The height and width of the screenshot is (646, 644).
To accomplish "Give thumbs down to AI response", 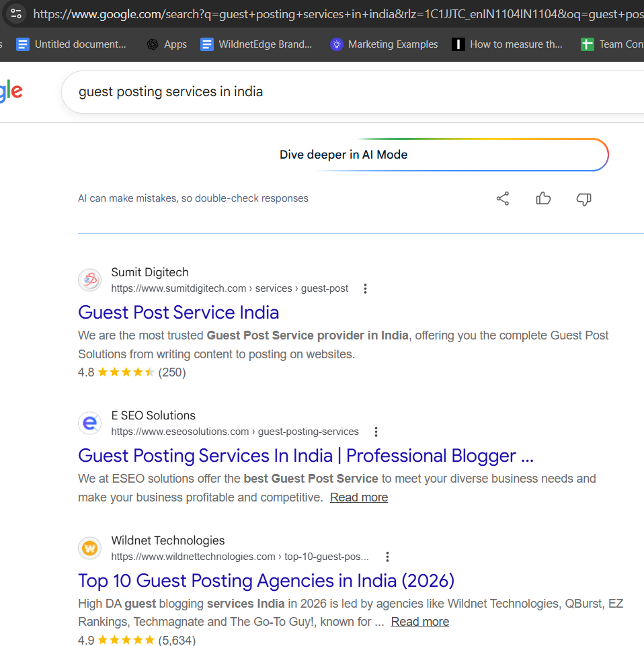I will coord(583,199).
